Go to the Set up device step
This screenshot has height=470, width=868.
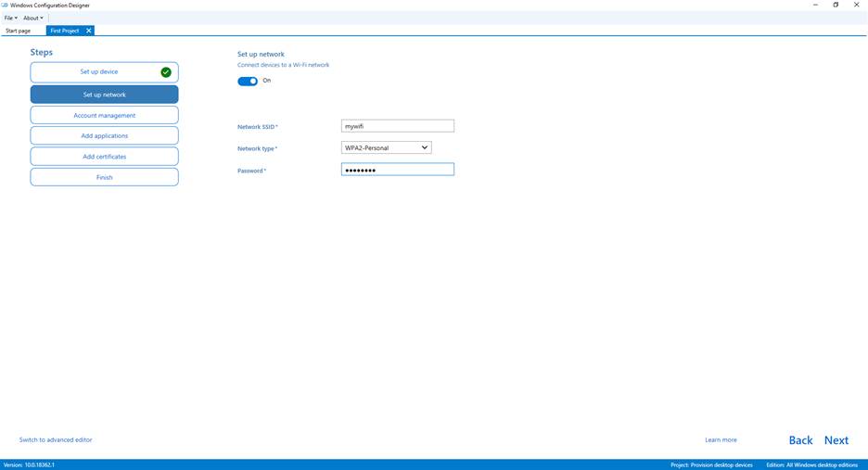[104, 72]
